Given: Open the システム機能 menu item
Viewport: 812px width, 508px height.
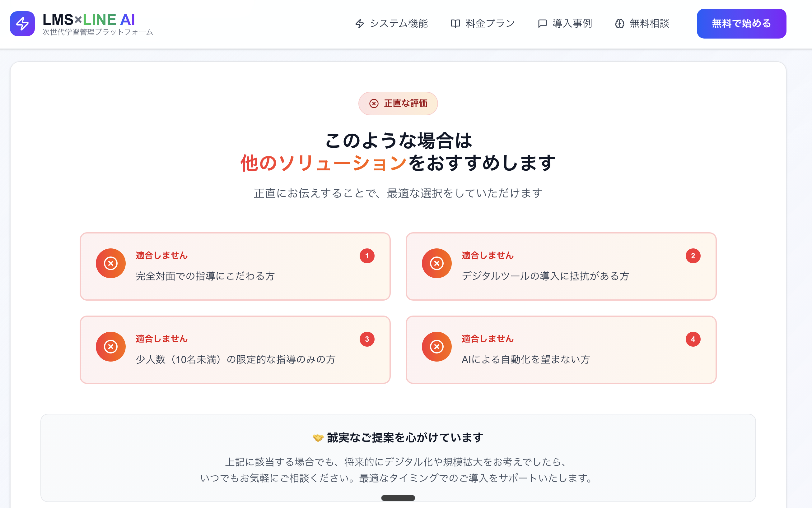Looking at the screenshot, I should click(399, 24).
